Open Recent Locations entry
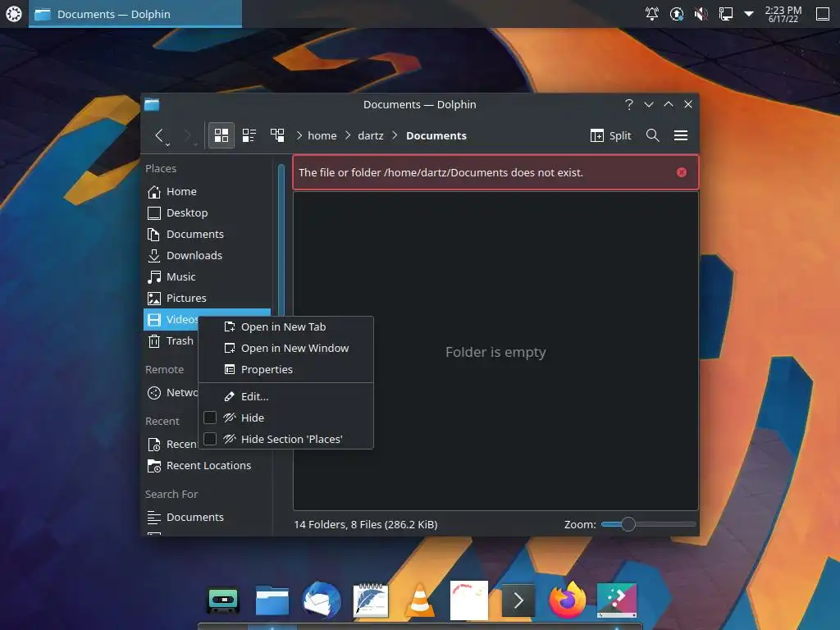Screen dimensions: 840x630 coord(207,466)
